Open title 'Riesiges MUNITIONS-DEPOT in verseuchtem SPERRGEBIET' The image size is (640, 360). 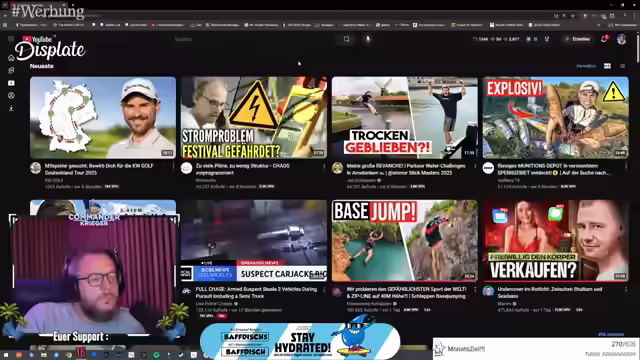point(553,169)
